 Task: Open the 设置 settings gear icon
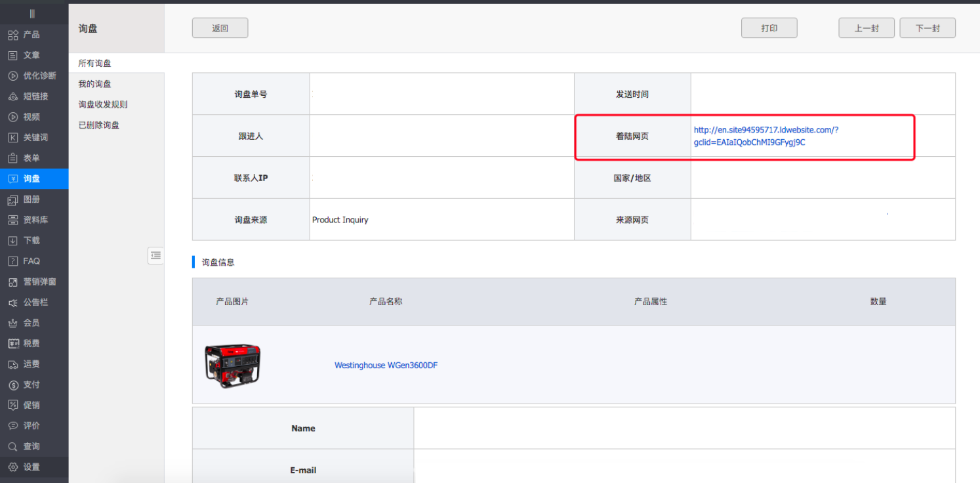[x=13, y=467]
